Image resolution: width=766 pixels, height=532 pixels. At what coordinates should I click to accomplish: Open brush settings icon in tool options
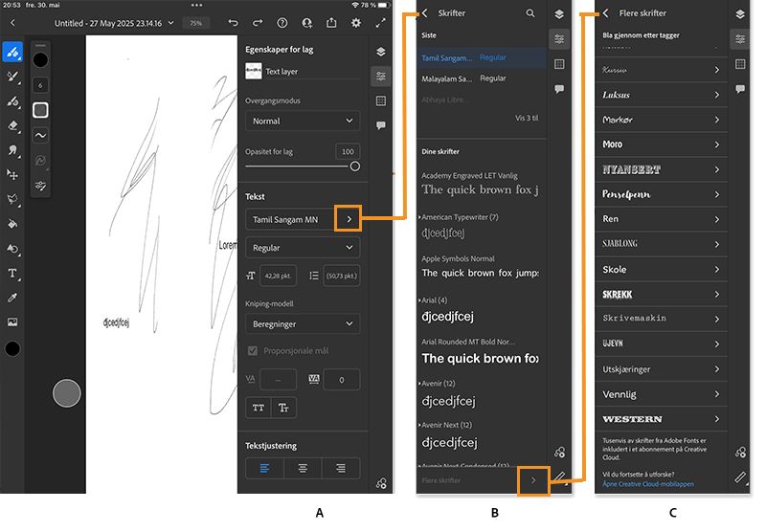[x=40, y=186]
